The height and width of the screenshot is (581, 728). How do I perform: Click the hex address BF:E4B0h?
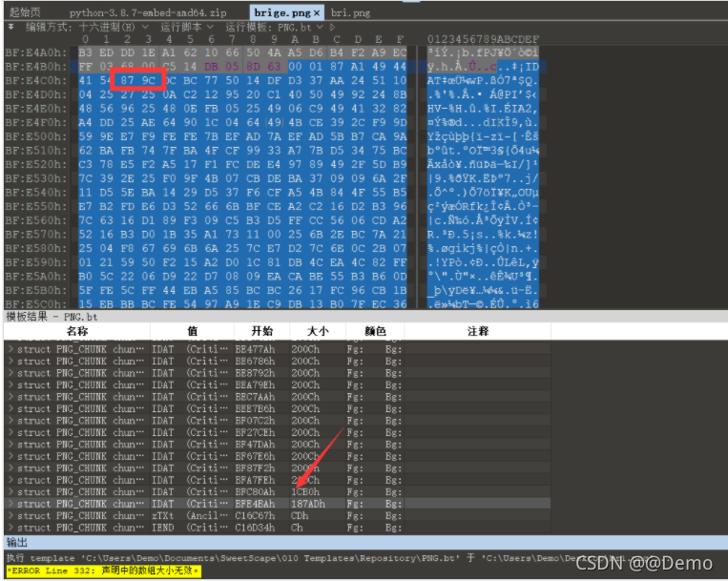[x=35, y=67]
